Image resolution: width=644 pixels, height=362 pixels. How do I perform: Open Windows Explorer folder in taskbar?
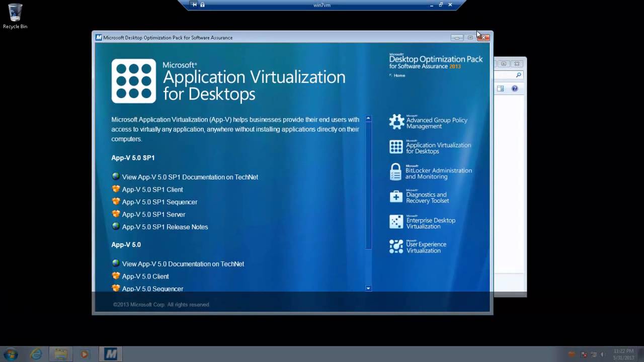pos(61,354)
